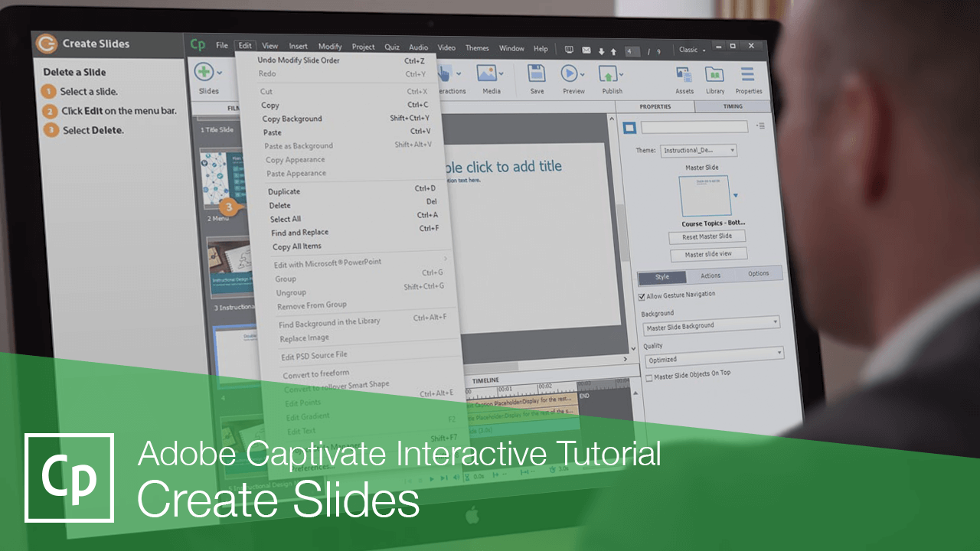Select the 3 Instructional slide thumbnail
980x551 pixels.
click(230, 269)
